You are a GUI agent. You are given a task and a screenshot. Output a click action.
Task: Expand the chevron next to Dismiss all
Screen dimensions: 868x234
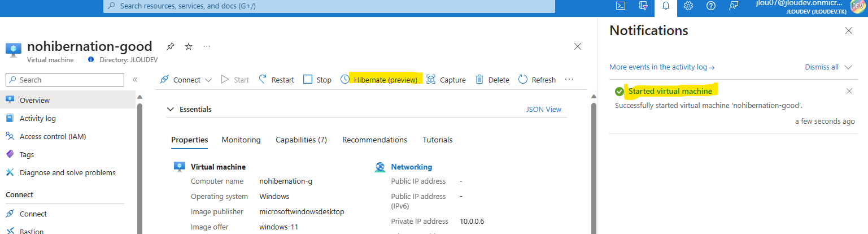848,67
